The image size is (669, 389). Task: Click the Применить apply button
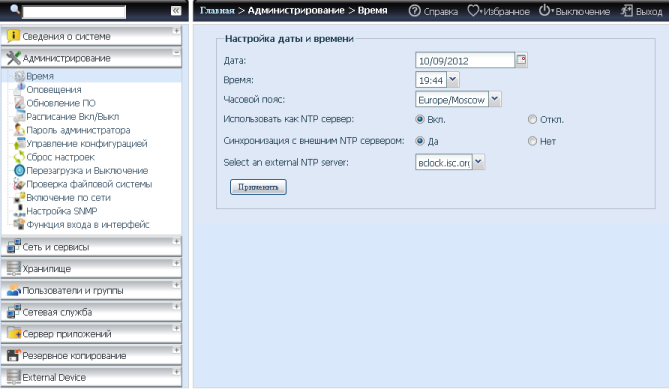pos(258,187)
